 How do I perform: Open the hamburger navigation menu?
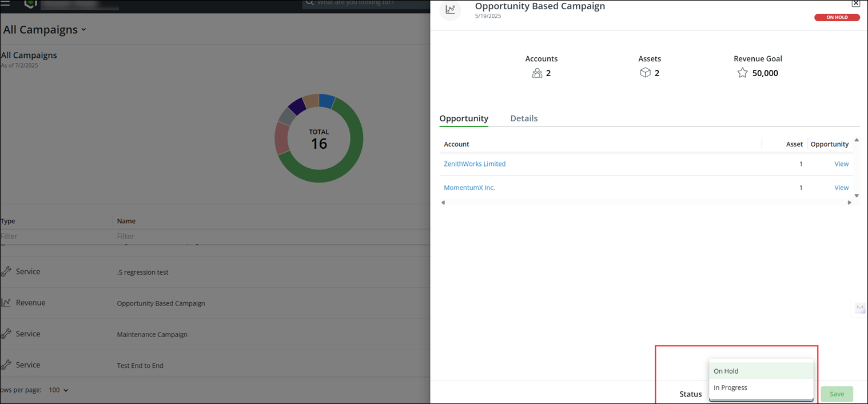5,3
